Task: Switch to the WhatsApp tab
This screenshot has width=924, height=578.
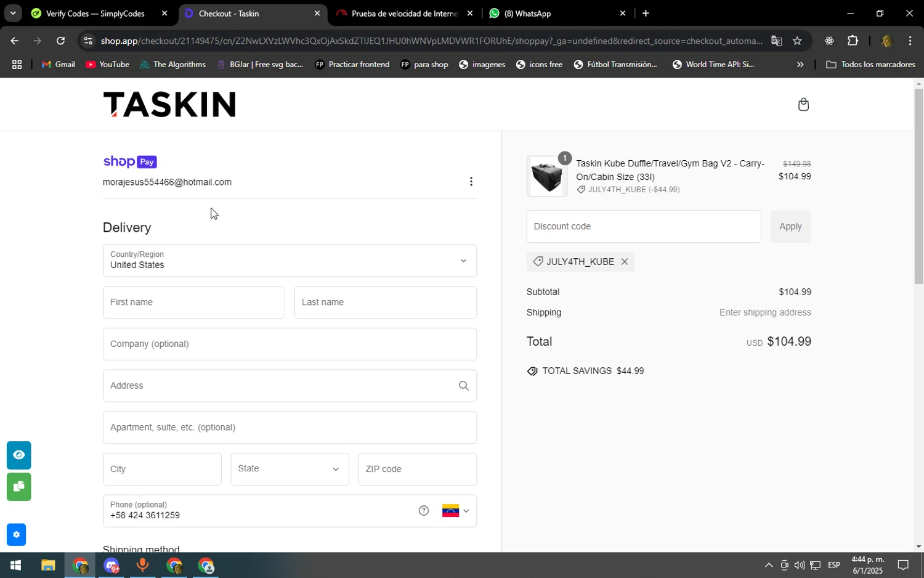Action: 556,13
